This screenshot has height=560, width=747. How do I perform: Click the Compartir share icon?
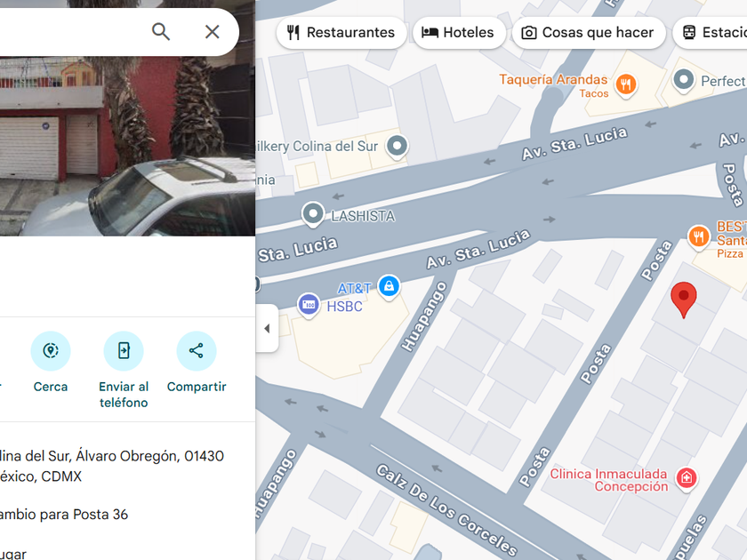pyautogui.click(x=197, y=351)
